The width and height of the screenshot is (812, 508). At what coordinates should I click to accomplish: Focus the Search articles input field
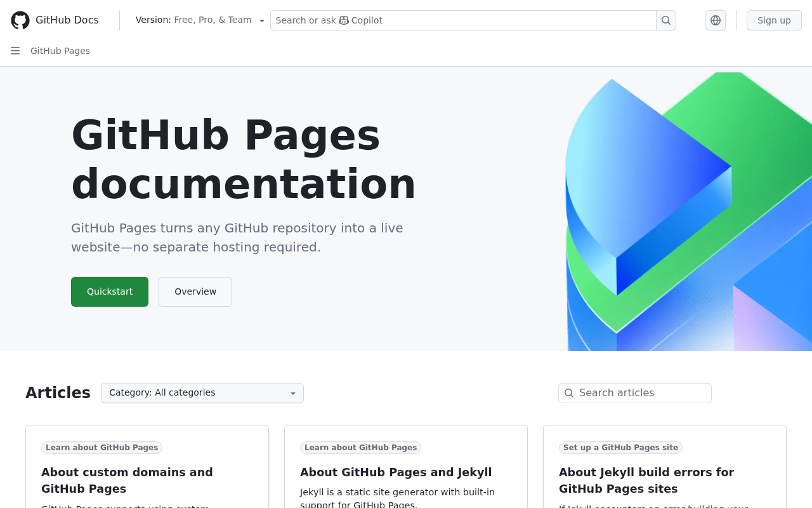[635, 393]
